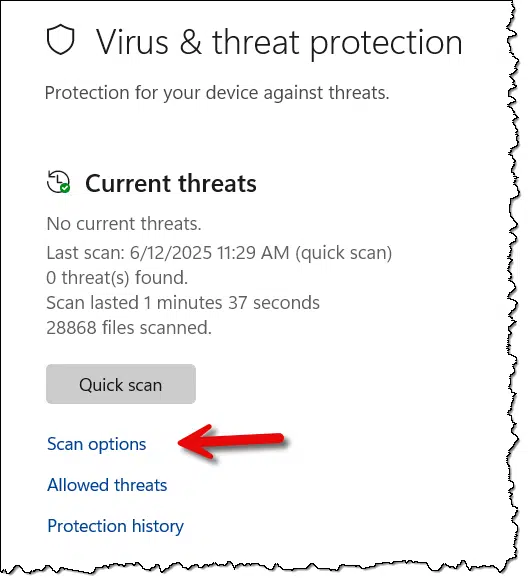Click the red arrow pointing at Scan options
The height and width of the screenshot is (582, 528).
coord(231,442)
